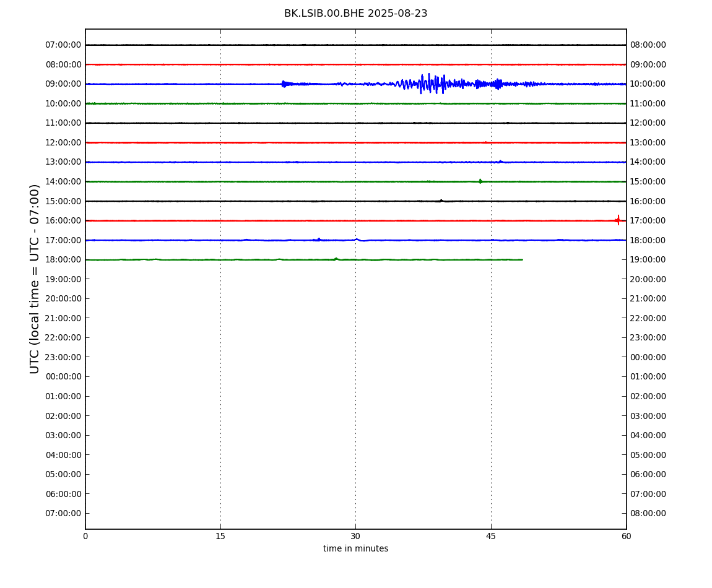Click right-axis time label 16:00:00
Viewport: 712px width, 588px height.
(x=648, y=201)
